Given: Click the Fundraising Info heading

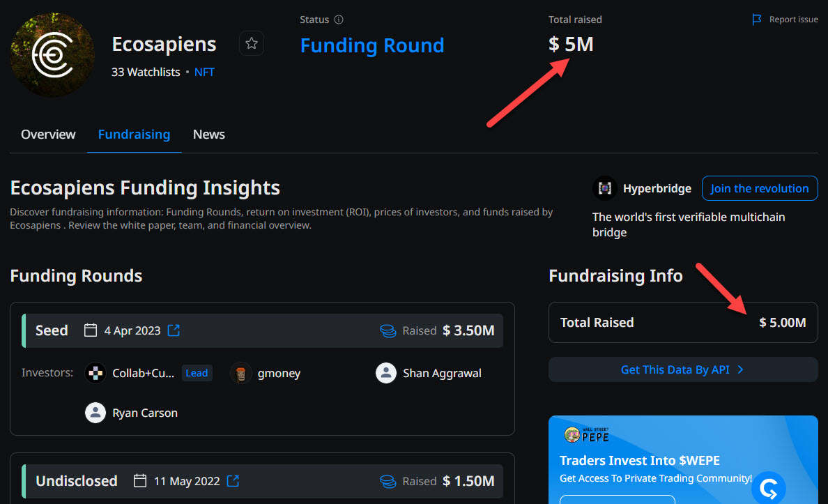Looking at the screenshot, I should pos(615,276).
